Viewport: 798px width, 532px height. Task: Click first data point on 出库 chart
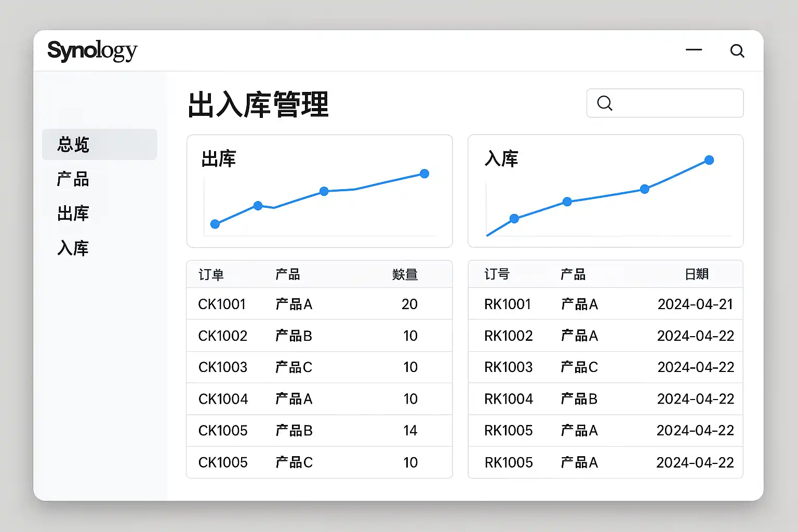[215, 224]
